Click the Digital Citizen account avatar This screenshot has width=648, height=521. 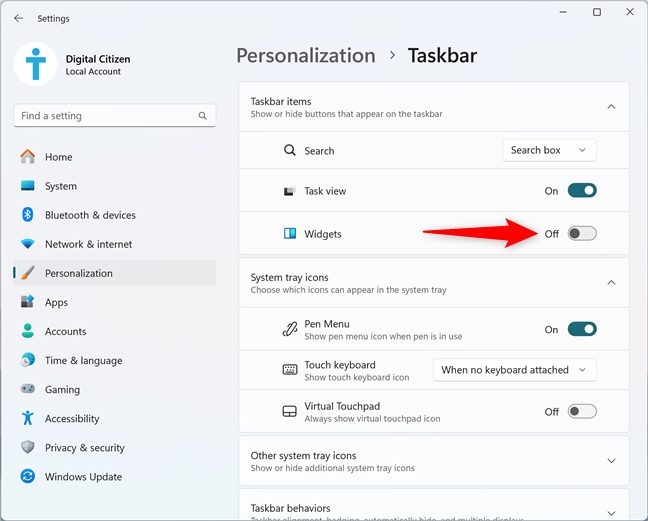[35, 64]
